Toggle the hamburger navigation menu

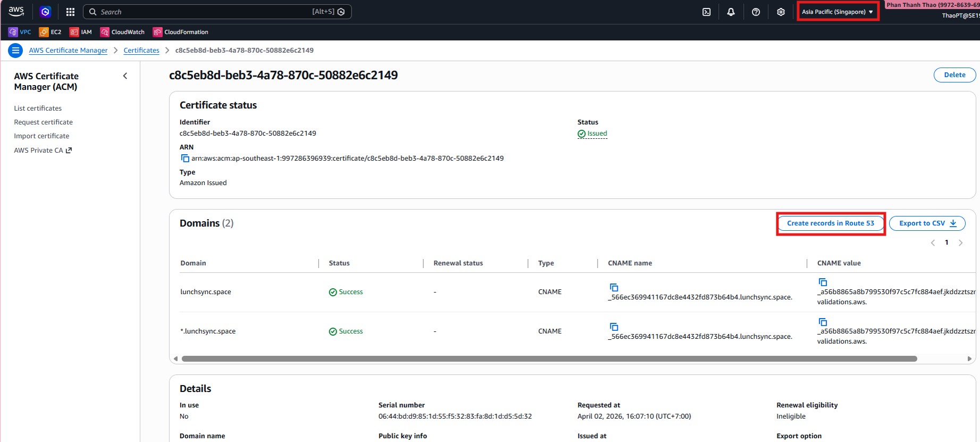pos(15,51)
